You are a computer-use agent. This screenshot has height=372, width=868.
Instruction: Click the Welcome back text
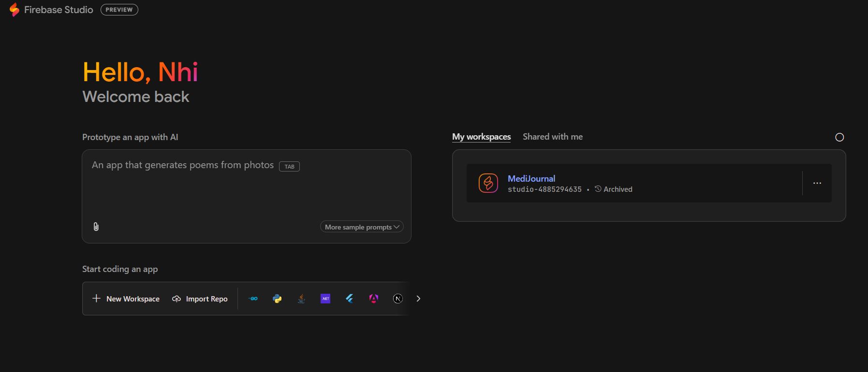[136, 97]
